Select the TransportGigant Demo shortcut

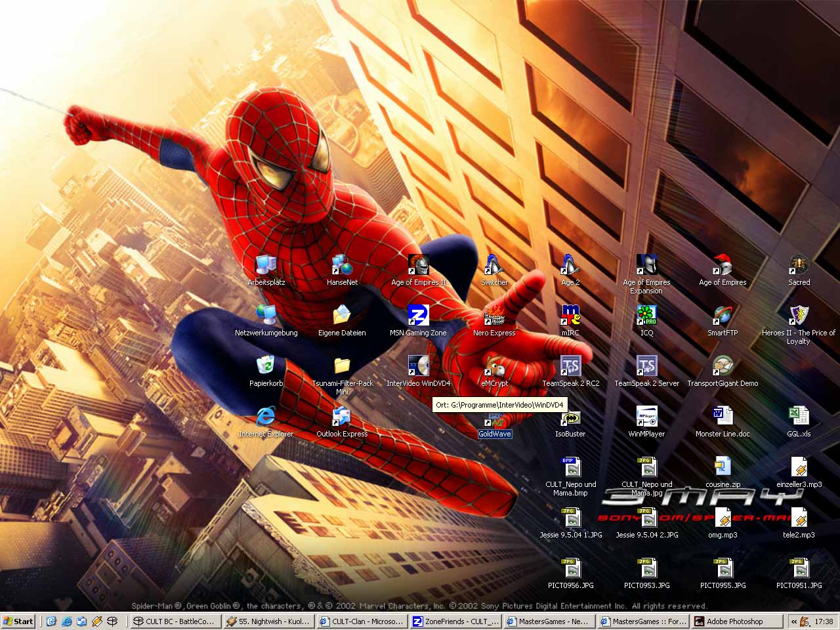723,371
